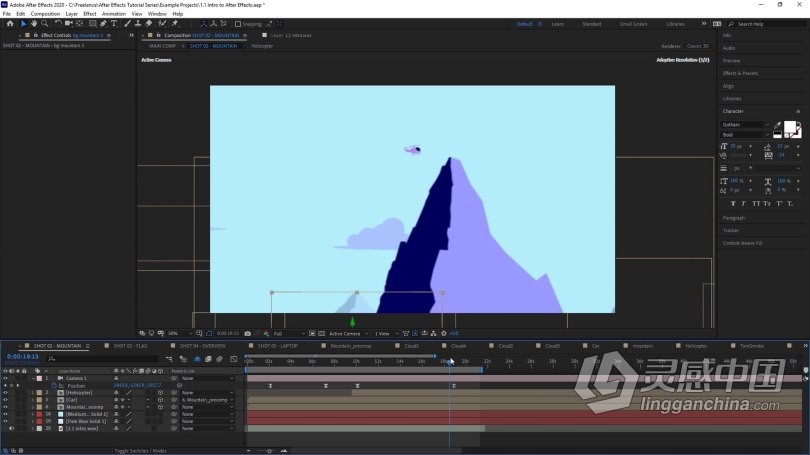Image resolution: width=810 pixels, height=455 pixels.
Task: Toggle visibility of the Car layer
Action: [x=5, y=400]
